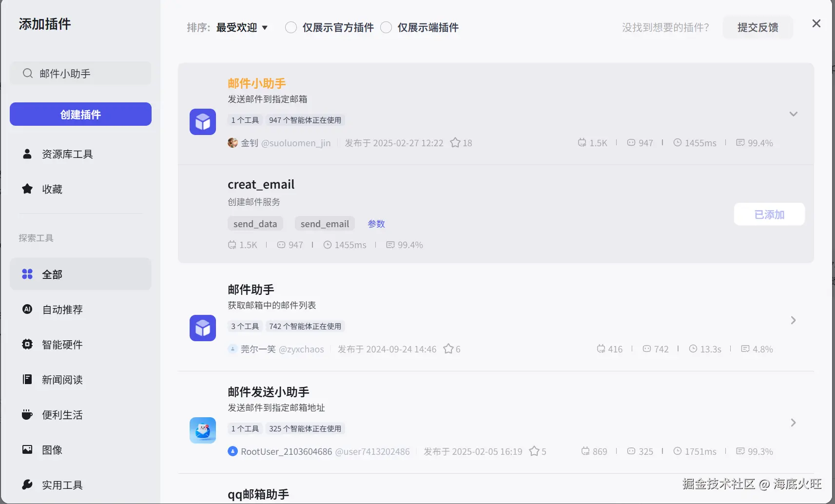Screen dimensions: 835x504
Task: Select 全部 category
Action: 80,274
